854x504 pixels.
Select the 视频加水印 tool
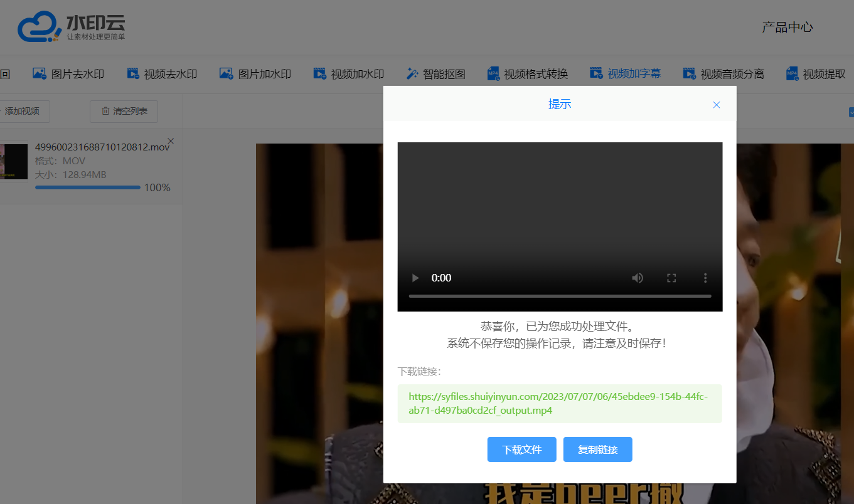coord(348,74)
